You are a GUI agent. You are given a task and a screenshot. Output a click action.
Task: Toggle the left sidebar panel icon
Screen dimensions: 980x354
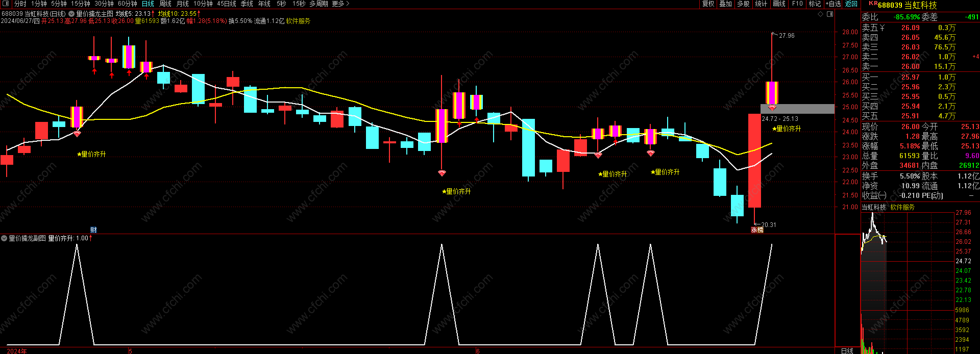click(5, 4)
